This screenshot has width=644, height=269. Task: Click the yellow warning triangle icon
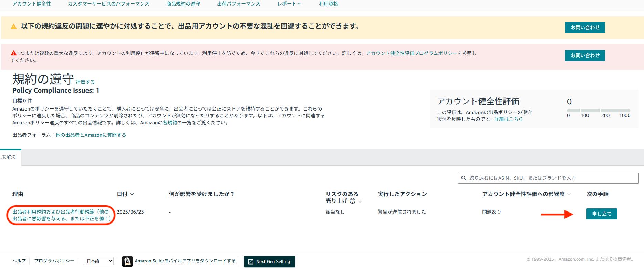coord(14,27)
